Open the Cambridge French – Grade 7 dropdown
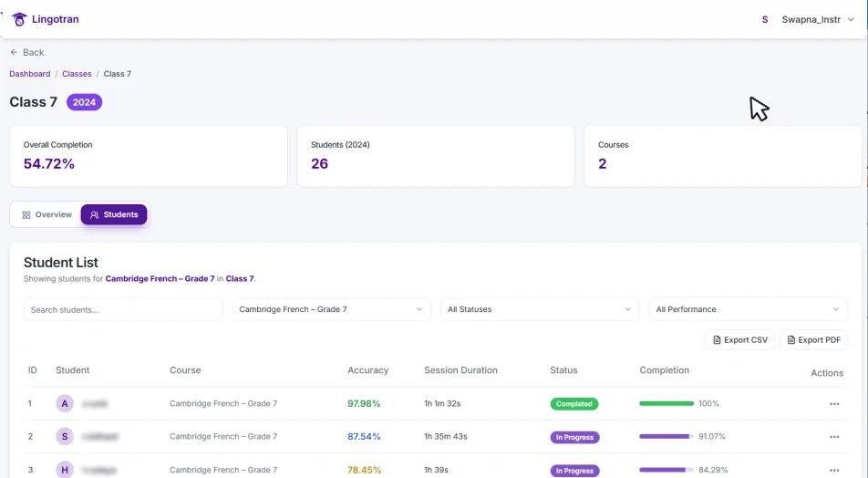Screen dimensions: 868x478 331,309
